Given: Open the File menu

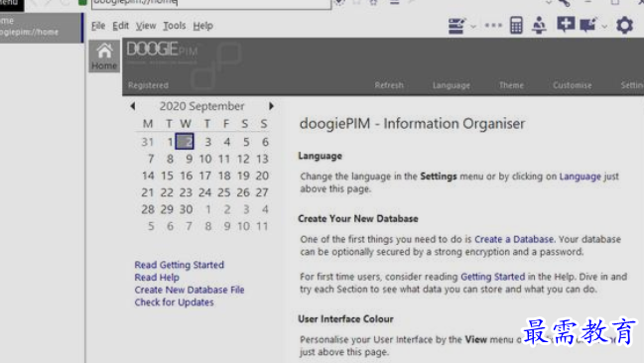Looking at the screenshot, I should click(x=98, y=26).
